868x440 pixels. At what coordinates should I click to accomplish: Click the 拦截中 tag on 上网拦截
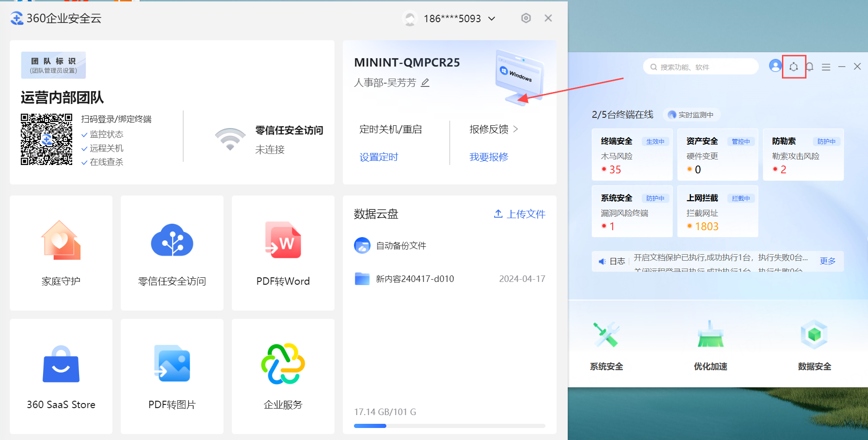pyautogui.click(x=741, y=198)
